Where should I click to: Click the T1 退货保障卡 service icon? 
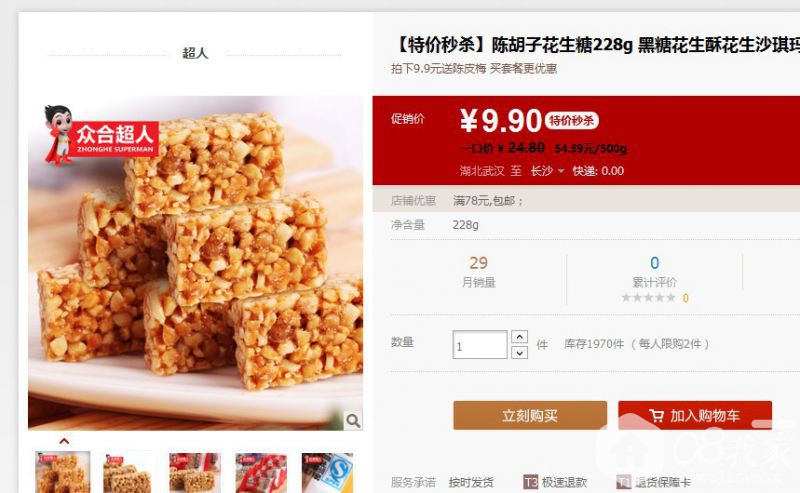(x=623, y=482)
